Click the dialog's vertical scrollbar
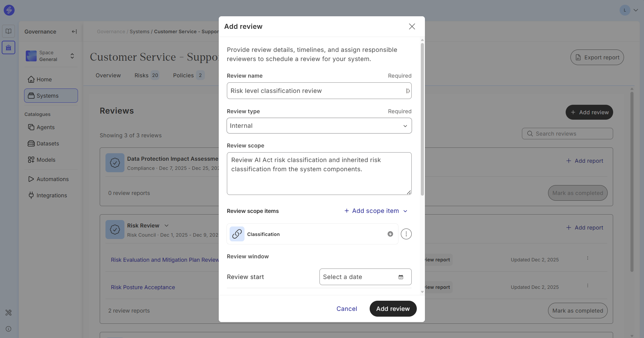 (x=422, y=119)
